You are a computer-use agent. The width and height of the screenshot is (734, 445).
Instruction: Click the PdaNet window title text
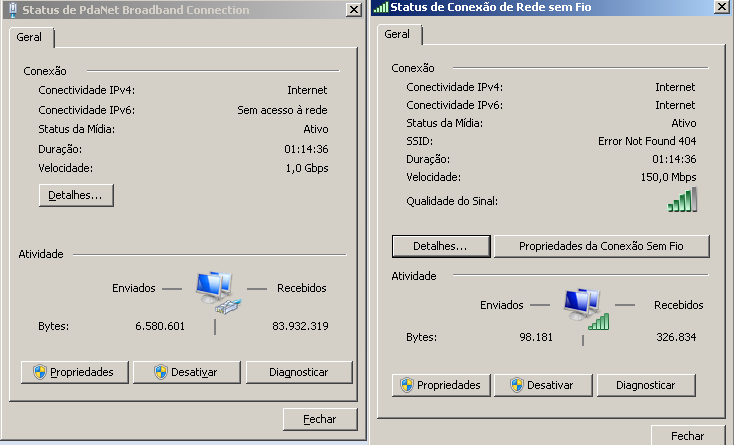pos(136,10)
